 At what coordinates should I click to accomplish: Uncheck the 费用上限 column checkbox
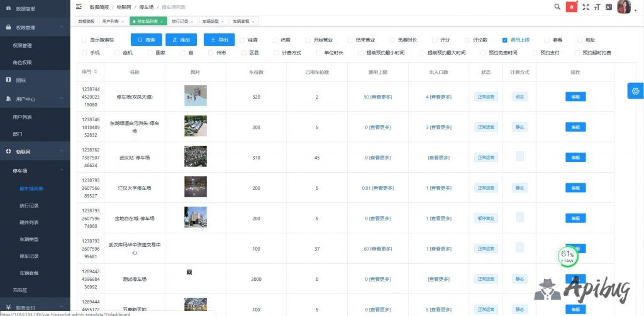point(504,40)
